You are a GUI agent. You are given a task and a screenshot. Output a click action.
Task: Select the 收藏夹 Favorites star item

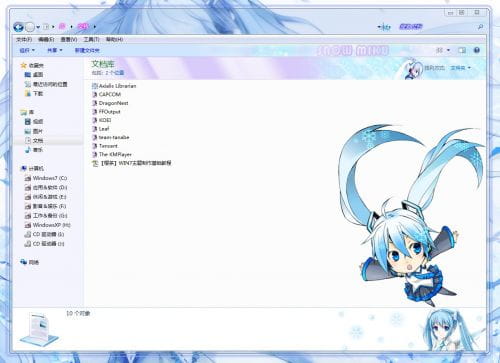coord(32,65)
